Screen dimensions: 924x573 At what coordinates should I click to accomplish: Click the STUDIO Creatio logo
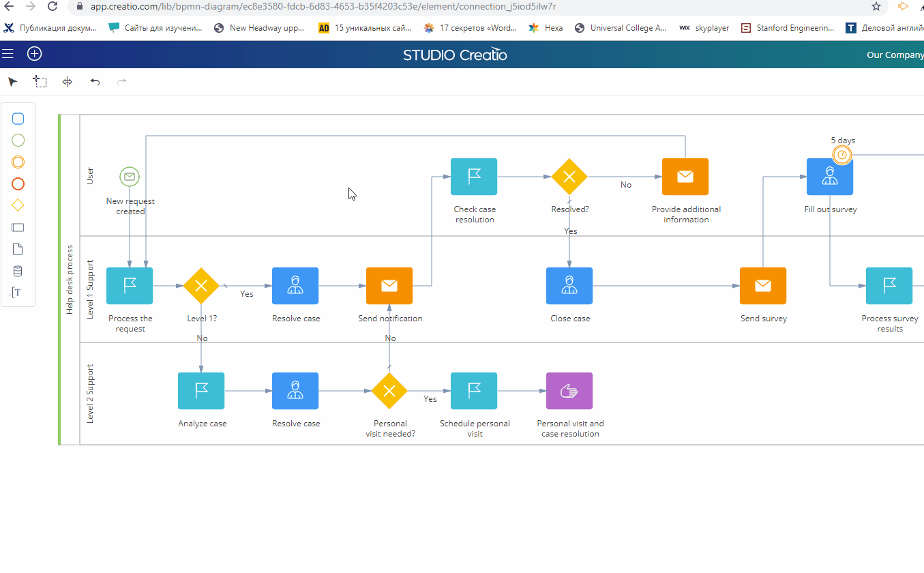pyautogui.click(x=455, y=55)
